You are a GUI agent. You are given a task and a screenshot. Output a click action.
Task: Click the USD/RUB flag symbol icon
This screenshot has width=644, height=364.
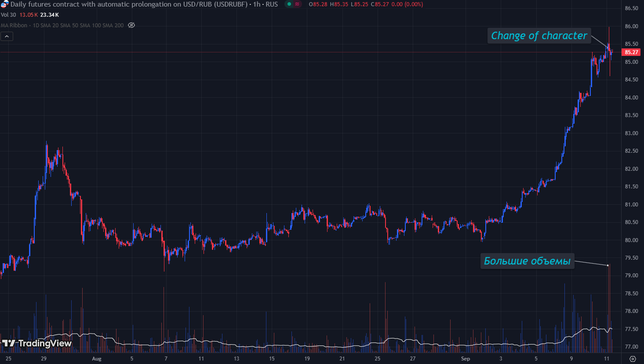(4, 4)
